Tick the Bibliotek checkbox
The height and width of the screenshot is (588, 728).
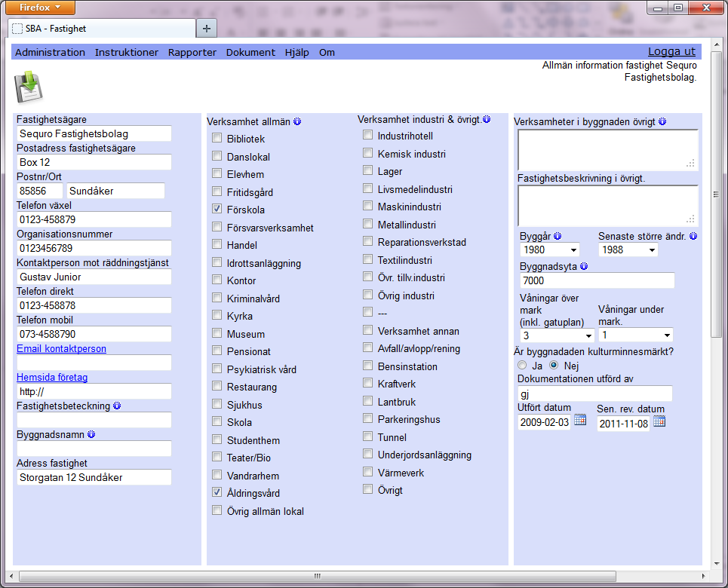point(217,138)
